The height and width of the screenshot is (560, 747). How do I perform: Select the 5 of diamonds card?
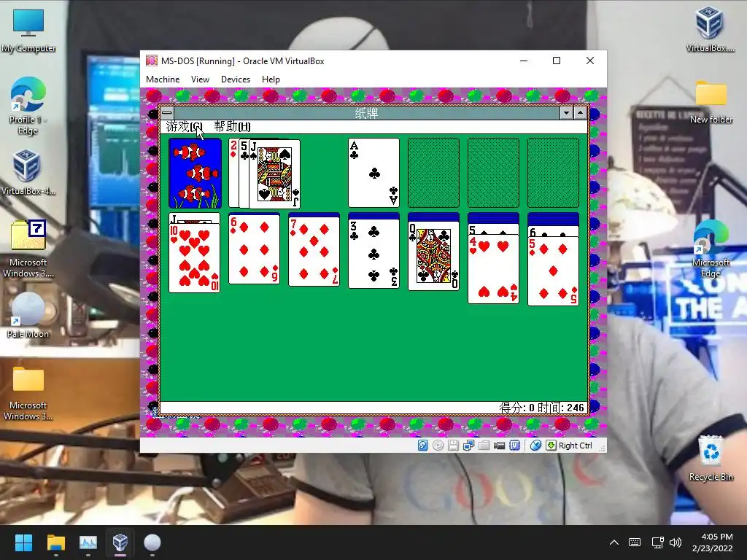[x=553, y=271]
